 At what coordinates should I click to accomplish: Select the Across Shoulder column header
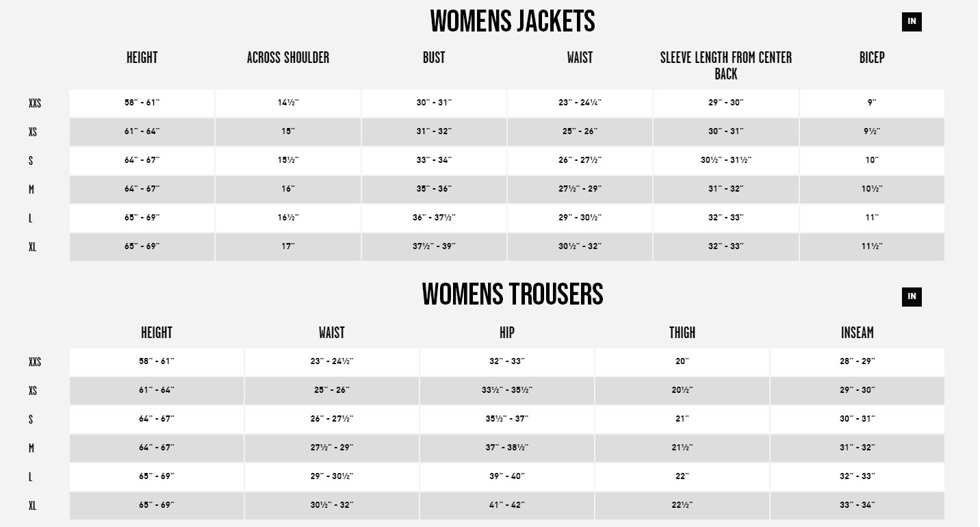pos(288,58)
